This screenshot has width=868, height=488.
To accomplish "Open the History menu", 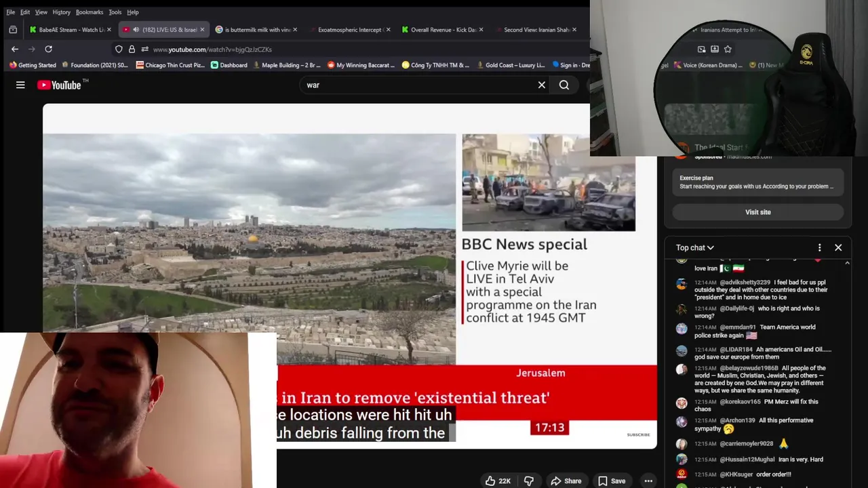I will (x=61, y=12).
